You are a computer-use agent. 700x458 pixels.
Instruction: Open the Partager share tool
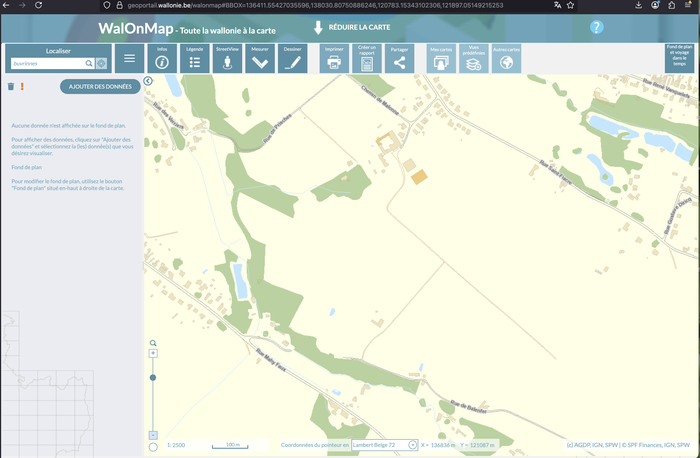point(399,58)
